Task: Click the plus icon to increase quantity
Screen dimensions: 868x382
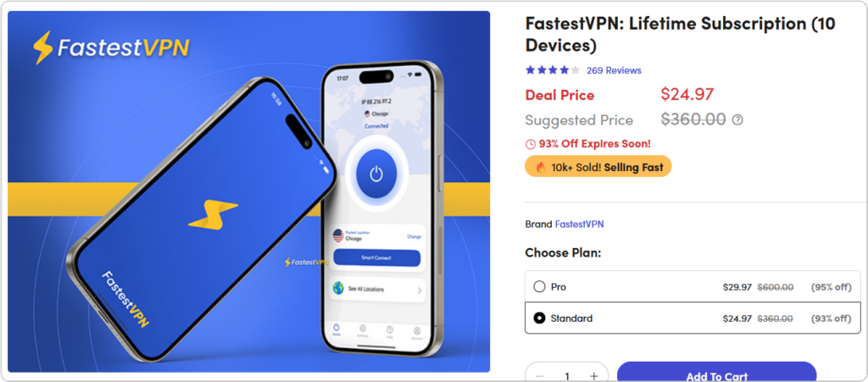Action: coord(594,376)
